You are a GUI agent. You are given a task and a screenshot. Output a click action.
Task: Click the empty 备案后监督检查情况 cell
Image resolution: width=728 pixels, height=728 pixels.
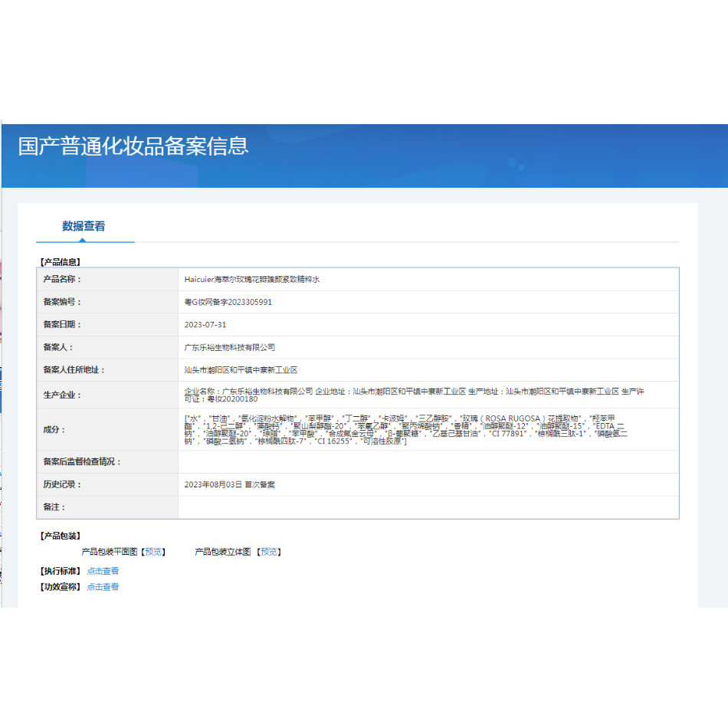428,461
